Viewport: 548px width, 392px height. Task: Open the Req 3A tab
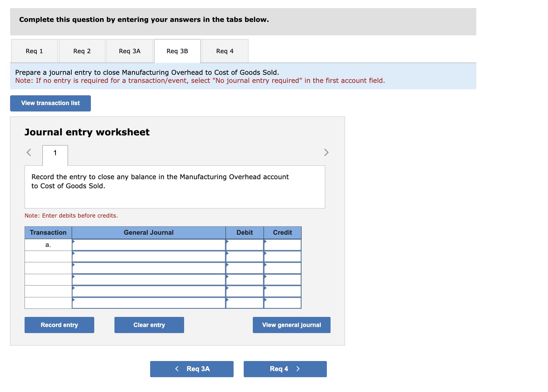[129, 51]
